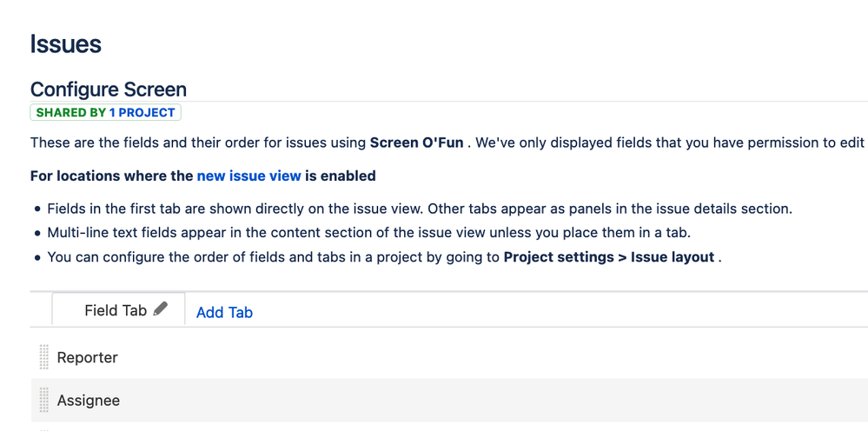The width and height of the screenshot is (868, 431).
Task: Click the Add Tab link
Action: point(224,312)
